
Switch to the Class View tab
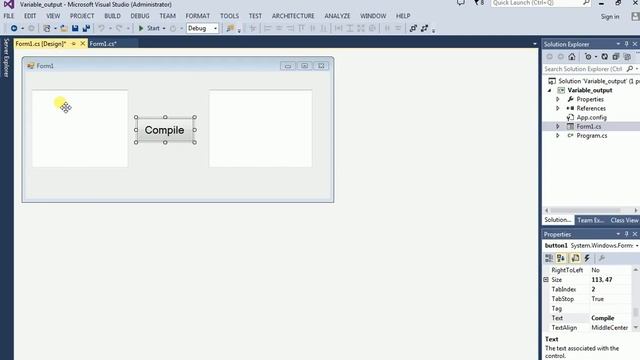click(x=624, y=220)
